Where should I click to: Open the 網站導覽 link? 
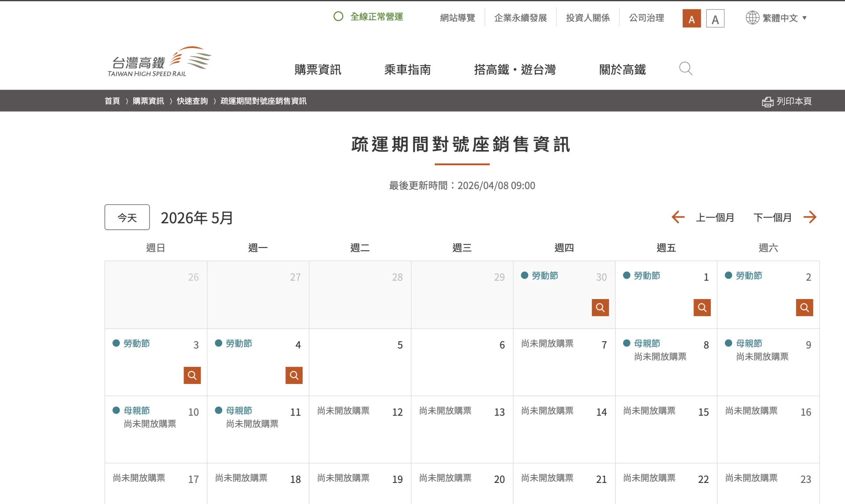coord(457,18)
